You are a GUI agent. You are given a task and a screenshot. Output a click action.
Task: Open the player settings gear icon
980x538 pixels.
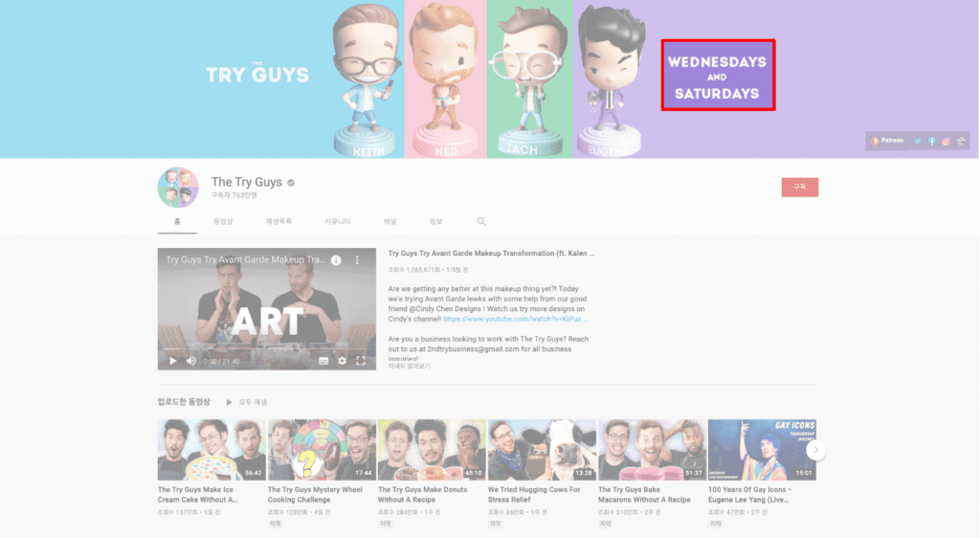pyautogui.click(x=342, y=361)
